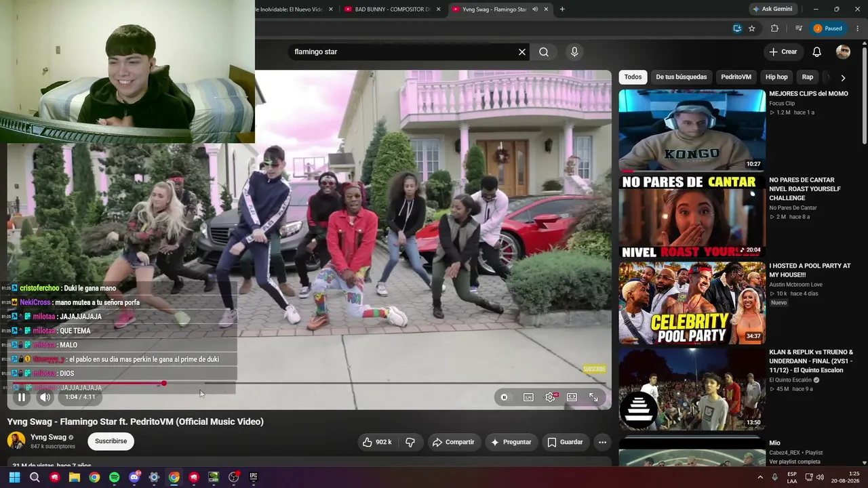The height and width of the screenshot is (488, 868).
Task: Open I HOSTED A POOL PARTY video title
Action: (810, 270)
